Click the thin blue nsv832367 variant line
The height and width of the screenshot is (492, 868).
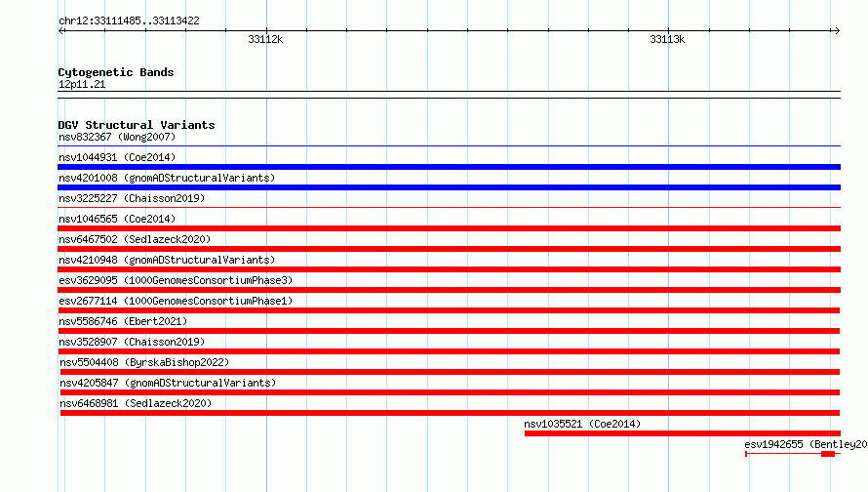point(449,146)
